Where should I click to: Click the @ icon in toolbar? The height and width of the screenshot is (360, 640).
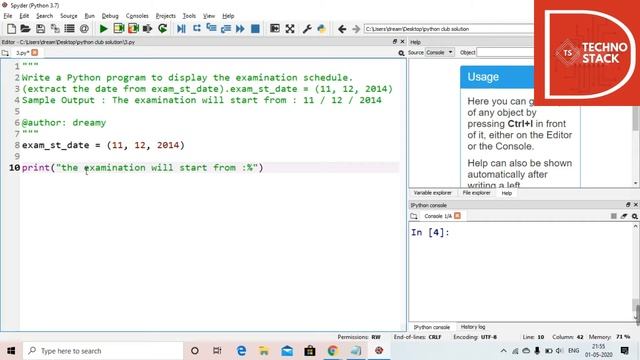(x=84, y=29)
